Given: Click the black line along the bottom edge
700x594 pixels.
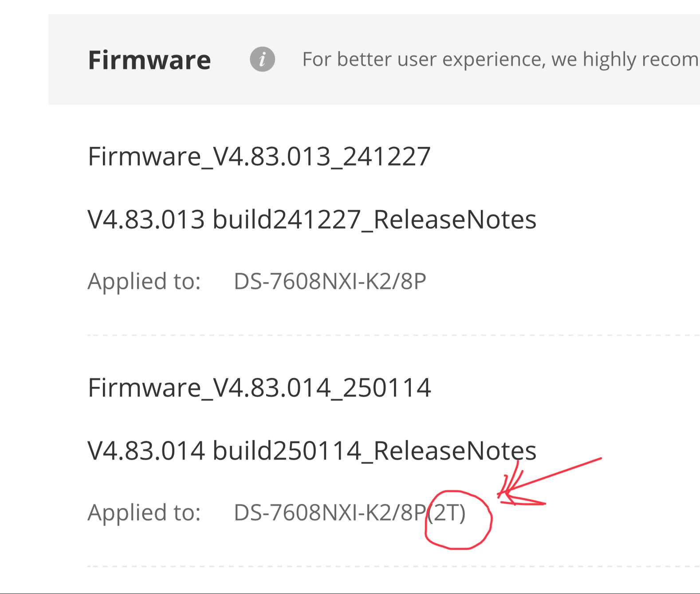Looking at the screenshot, I should coord(350,593).
